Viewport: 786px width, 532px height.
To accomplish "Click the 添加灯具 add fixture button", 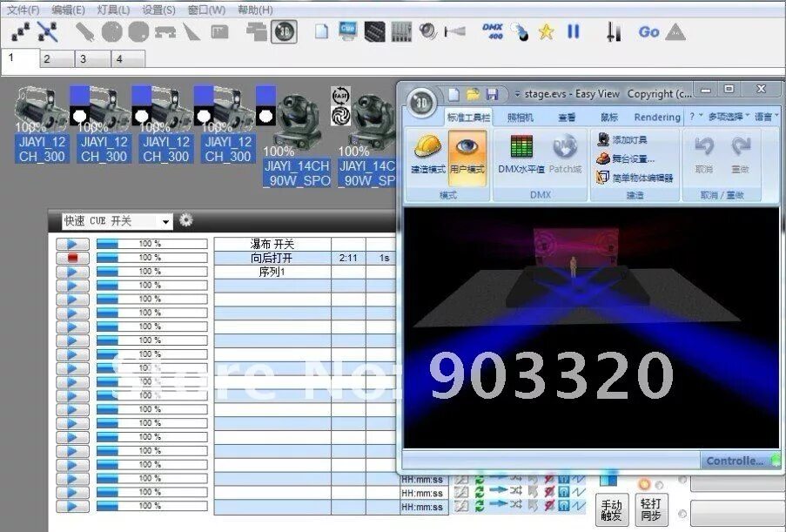I will 622,140.
